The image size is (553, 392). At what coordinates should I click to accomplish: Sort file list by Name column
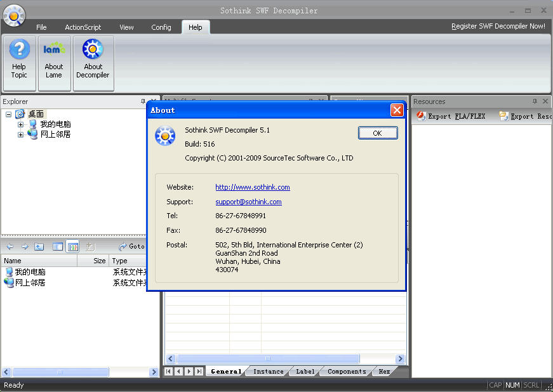tap(39, 261)
